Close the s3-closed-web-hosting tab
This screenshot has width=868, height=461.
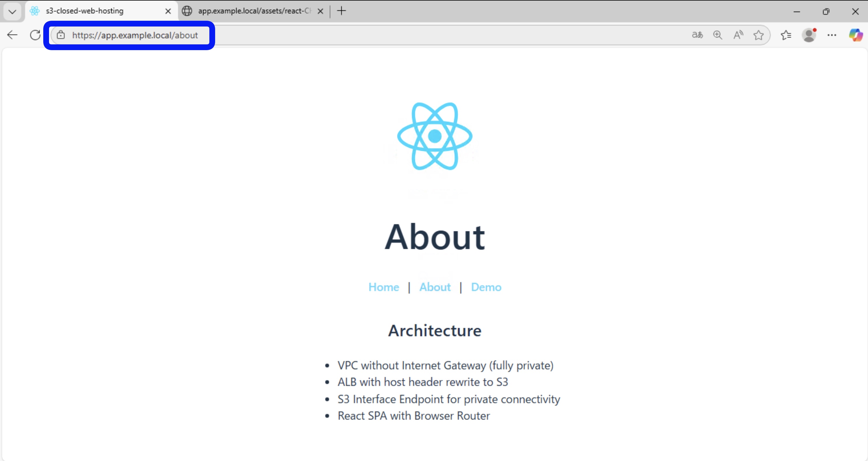[168, 12]
